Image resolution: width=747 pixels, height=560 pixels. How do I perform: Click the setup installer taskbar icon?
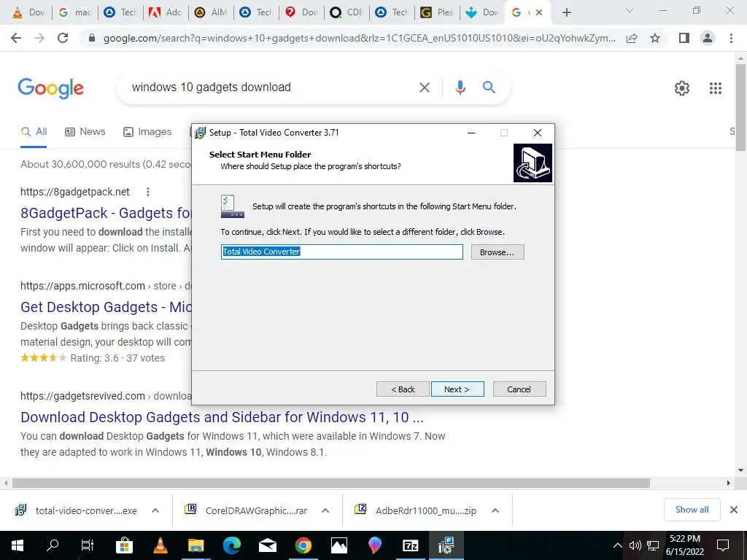point(446,545)
